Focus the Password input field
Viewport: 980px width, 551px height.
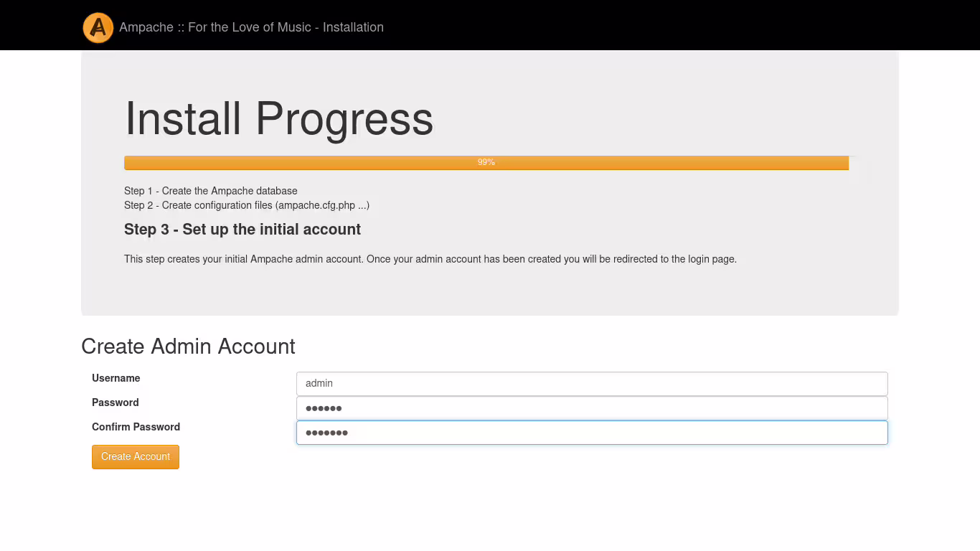[592, 408]
